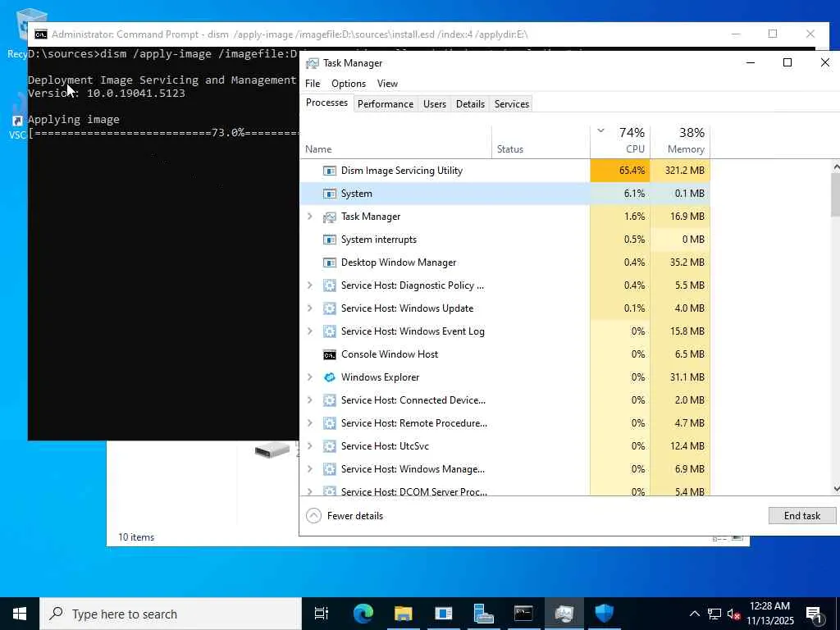Click the Windows Event Log gear icon
The image size is (840, 630).
pos(330,331)
